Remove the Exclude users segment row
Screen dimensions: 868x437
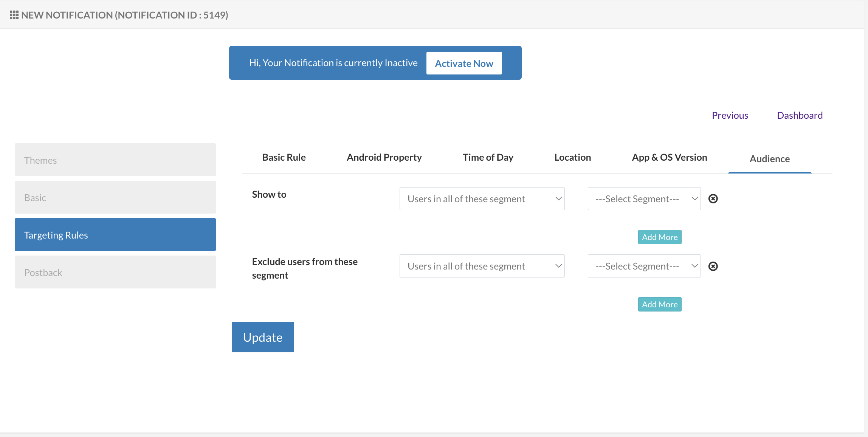coord(713,267)
